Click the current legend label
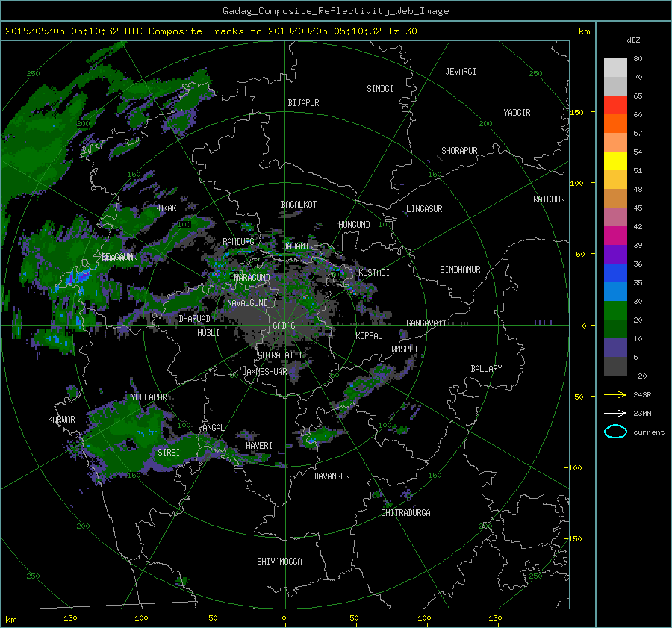This screenshot has width=672, height=628. pos(649,432)
